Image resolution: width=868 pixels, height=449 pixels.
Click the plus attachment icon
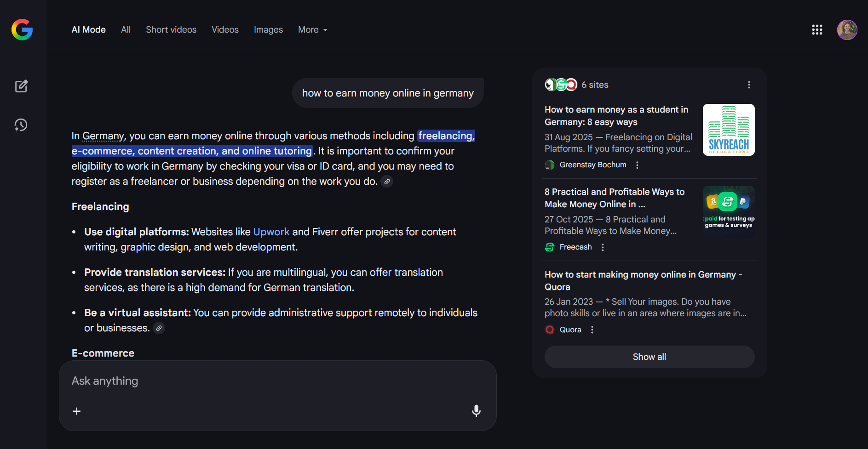pyautogui.click(x=77, y=411)
